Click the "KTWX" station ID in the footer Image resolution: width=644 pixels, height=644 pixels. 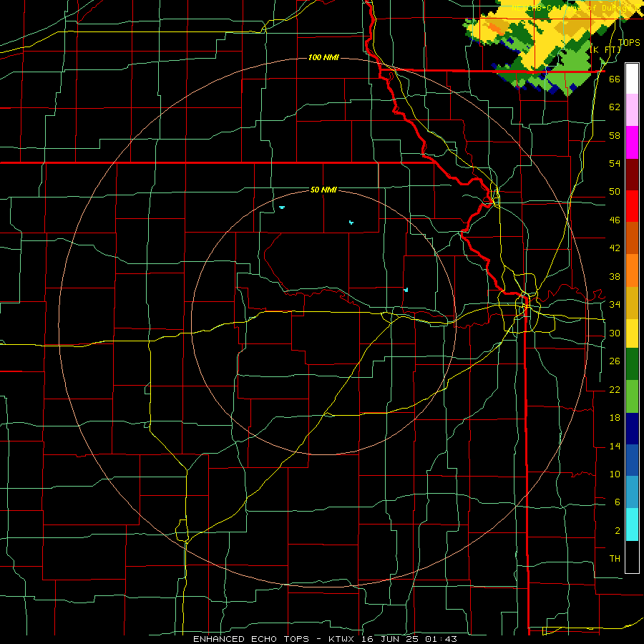pos(343,639)
